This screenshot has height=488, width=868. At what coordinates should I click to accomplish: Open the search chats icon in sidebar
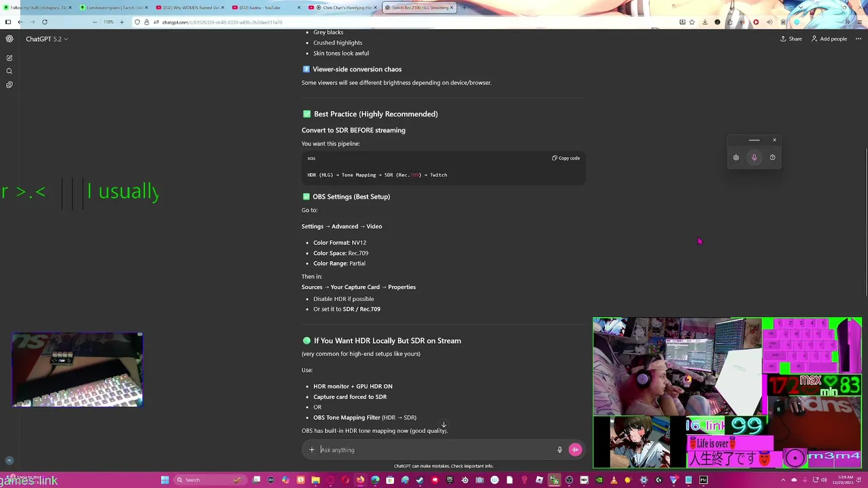(9, 71)
